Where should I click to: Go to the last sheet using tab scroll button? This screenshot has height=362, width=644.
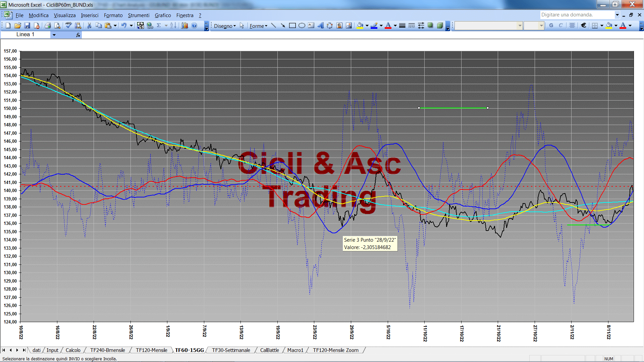click(24, 350)
